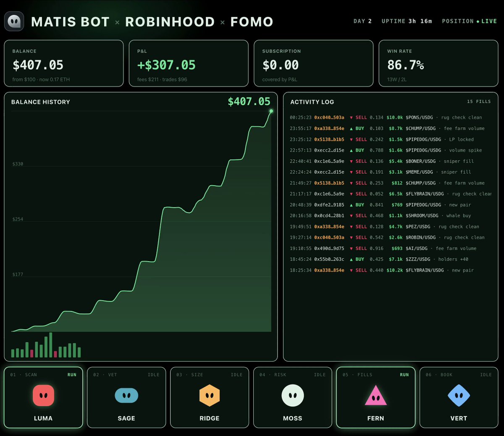504x436 pixels.
Task: Click the $177 axis label on chart
Action: tap(18, 275)
